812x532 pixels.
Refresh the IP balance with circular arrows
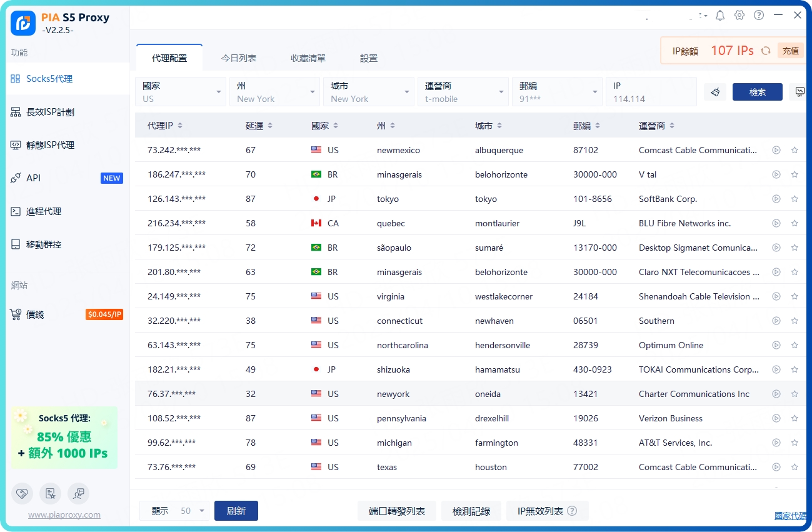tap(765, 51)
